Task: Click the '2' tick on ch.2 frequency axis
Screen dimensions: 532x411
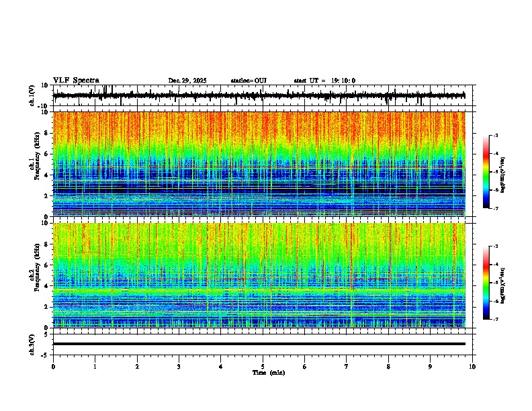Action: [x=46, y=307]
